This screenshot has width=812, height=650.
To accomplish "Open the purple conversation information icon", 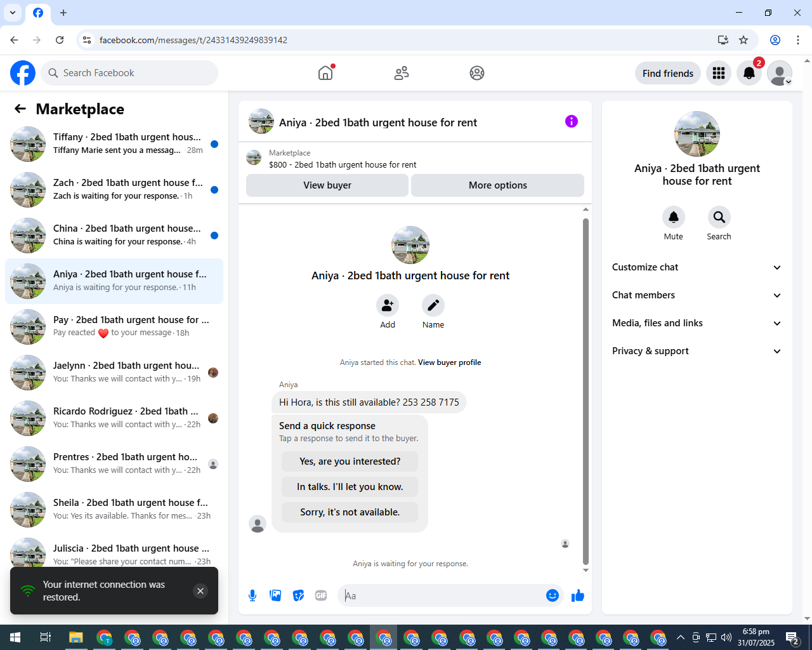I will point(572,121).
